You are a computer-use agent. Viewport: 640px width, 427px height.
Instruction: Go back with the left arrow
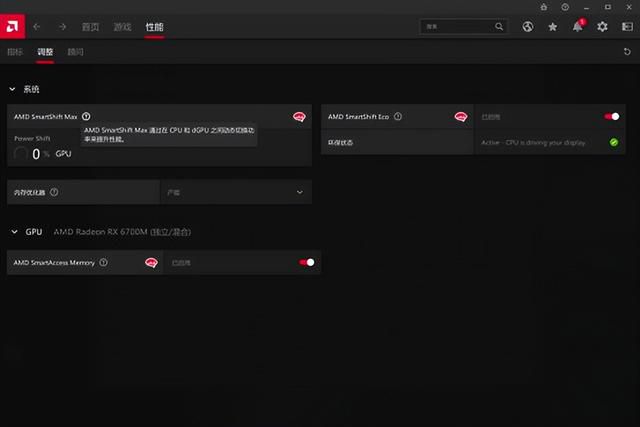37,27
